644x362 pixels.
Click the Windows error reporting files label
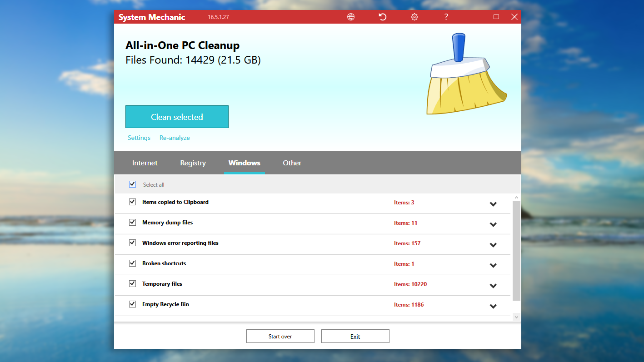point(180,243)
